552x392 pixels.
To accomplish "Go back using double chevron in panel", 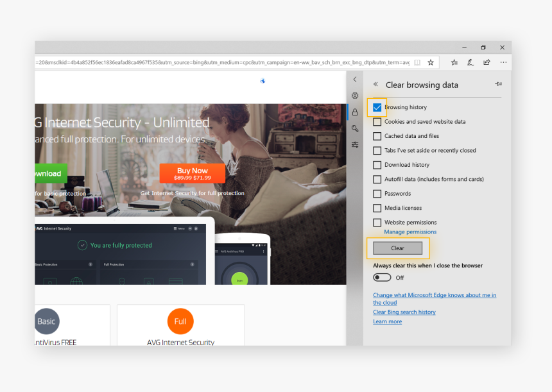I will 375,84.
